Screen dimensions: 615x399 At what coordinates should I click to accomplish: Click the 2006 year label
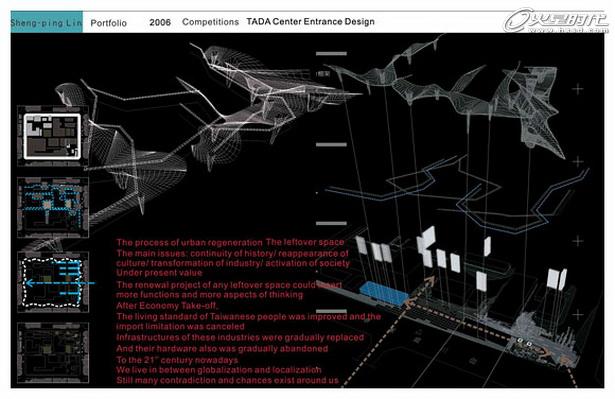[x=160, y=22]
